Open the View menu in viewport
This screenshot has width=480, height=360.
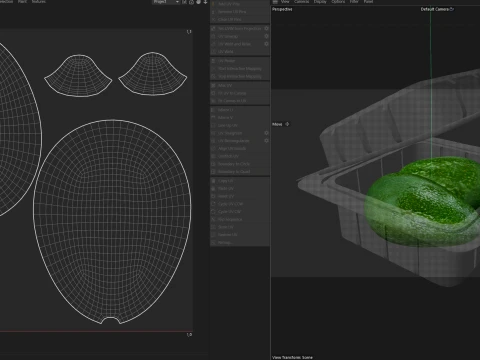pyautogui.click(x=285, y=2)
